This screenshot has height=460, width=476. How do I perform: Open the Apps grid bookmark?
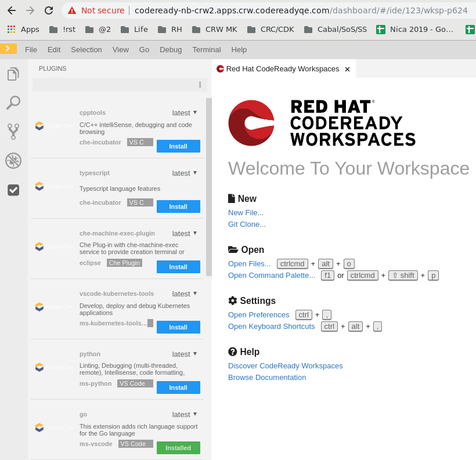[x=23, y=30]
